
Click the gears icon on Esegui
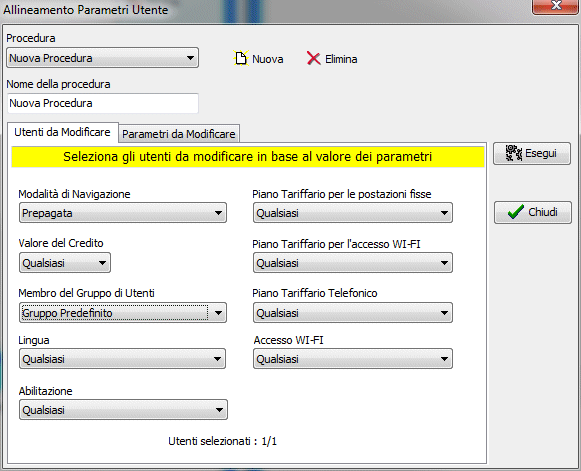coord(514,153)
